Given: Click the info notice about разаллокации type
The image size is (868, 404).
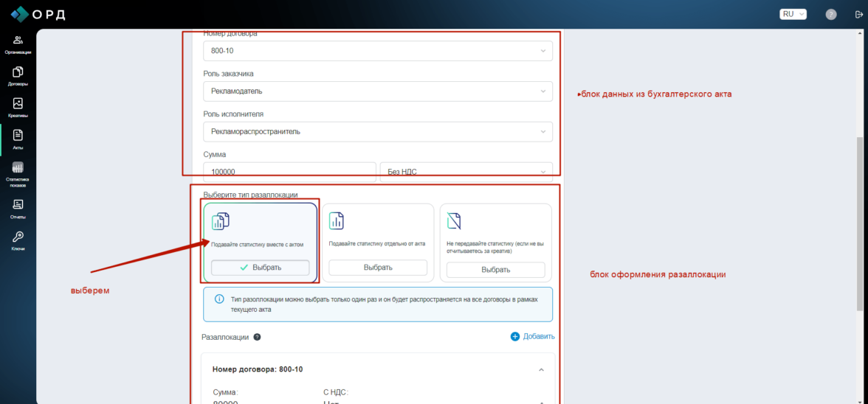Looking at the screenshot, I should point(378,304).
